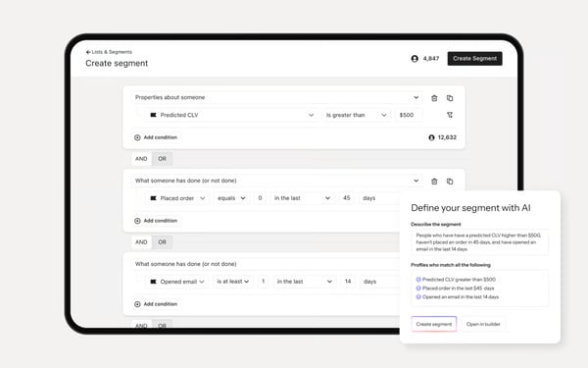
Task: Click the Placed order in the last 45 days bullet icon
Action: click(x=418, y=288)
